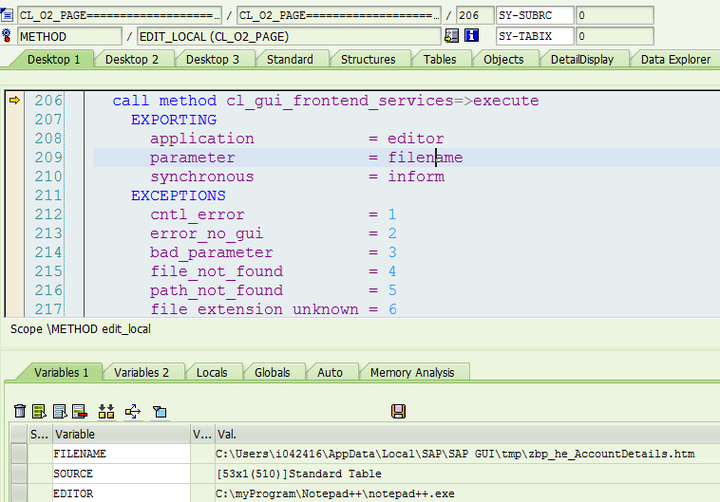Image resolution: width=720 pixels, height=502 pixels.
Task: Click 'cl_gui_frontend_services=>execute' on line 206
Action: pyautogui.click(x=382, y=101)
